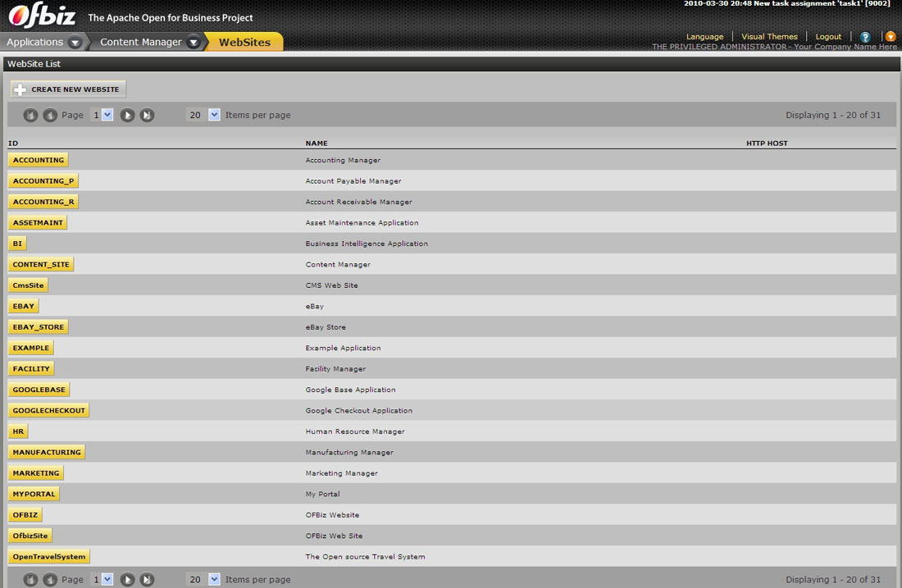
Task: Open the Language link
Action: pos(704,37)
